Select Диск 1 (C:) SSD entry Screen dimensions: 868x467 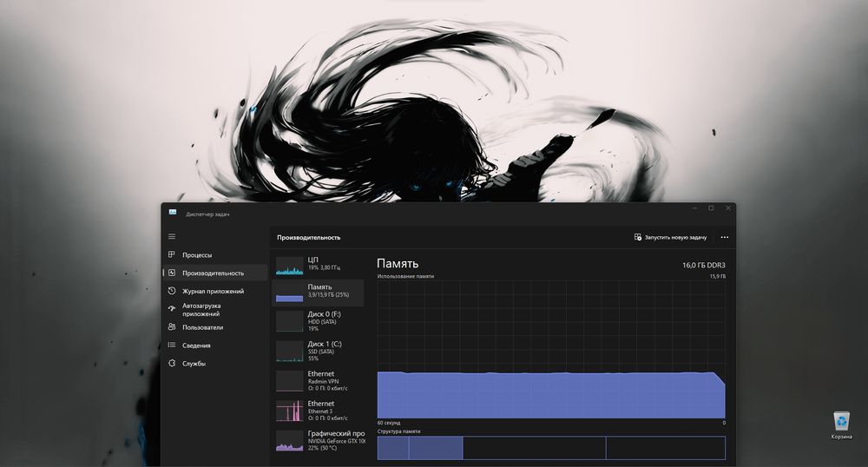319,352
